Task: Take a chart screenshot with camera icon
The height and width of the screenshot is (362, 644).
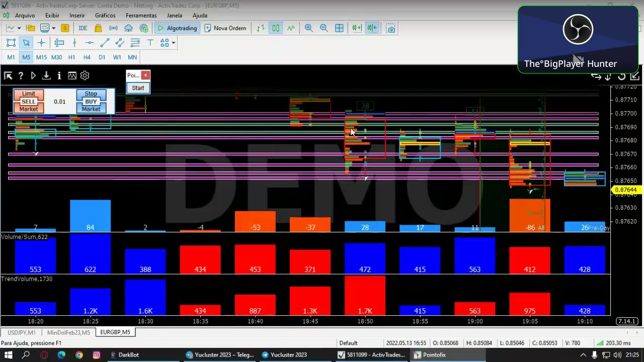Action: pos(391,28)
